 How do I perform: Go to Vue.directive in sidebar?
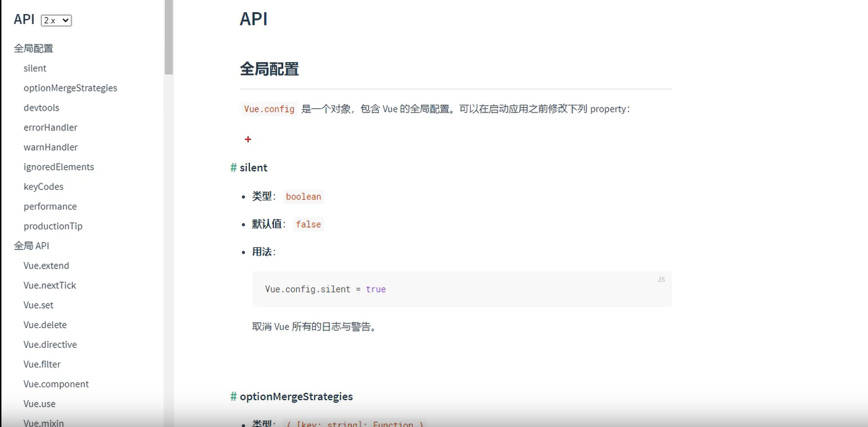click(50, 345)
